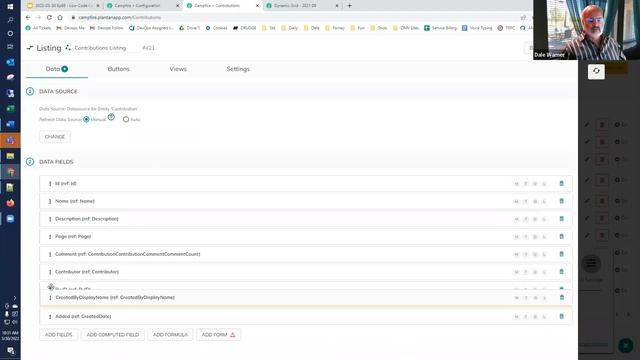
Task: Open help icon beside Manual refresh option
Action: click(x=111, y=117)
